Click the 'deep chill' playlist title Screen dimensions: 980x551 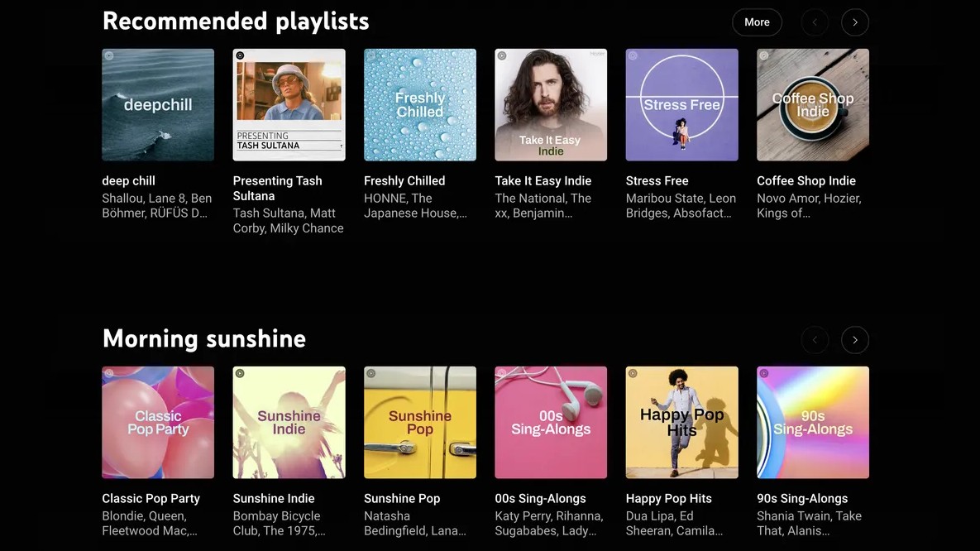pyautogui.click(x=129, y=180)
